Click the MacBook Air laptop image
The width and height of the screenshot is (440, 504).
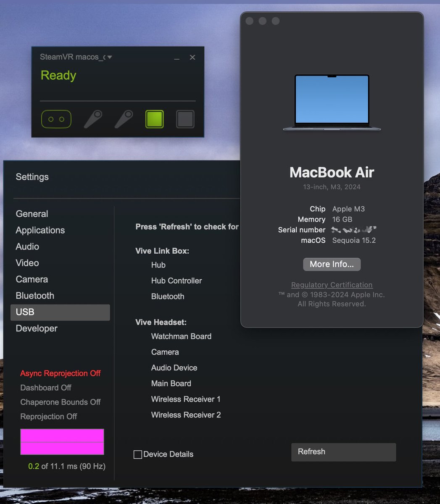point(332,103)
